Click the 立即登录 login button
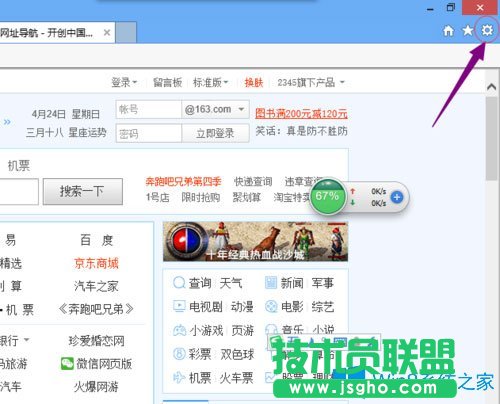The width and height of the screenshot is (500, 404). tap(215, 133)
